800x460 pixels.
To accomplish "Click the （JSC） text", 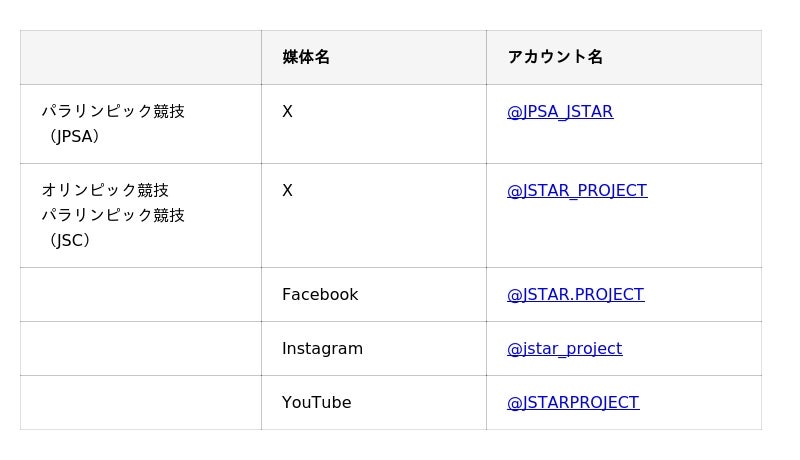I will pos(69,241).
